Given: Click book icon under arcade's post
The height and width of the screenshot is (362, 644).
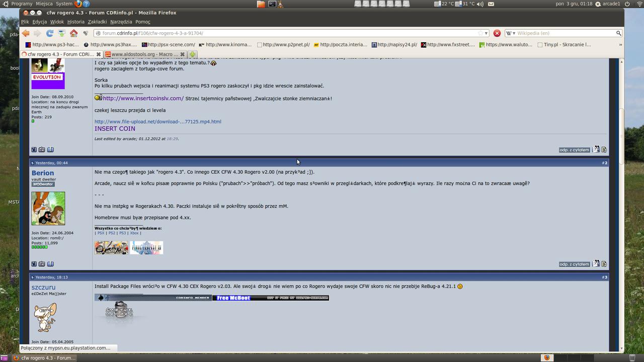Looking at the screenshot, I should pos(50,150).
